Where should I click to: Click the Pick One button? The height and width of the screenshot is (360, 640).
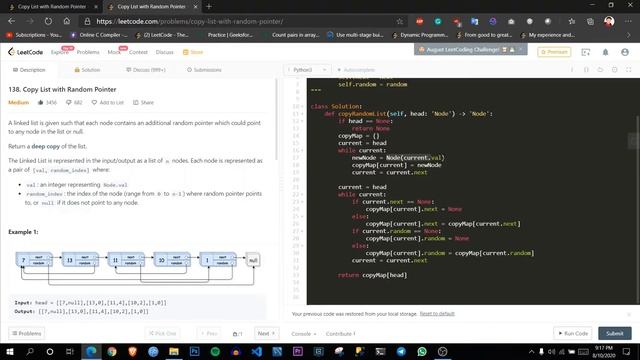(162, 333)
